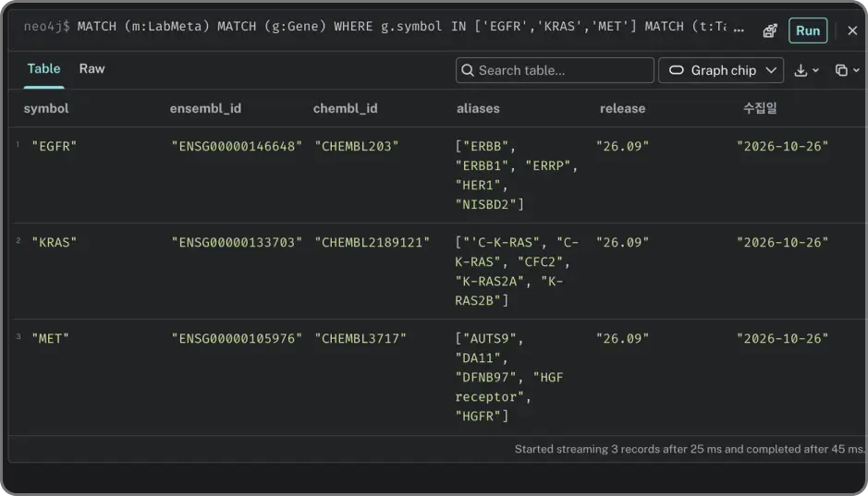Click the ensembl_id column header

pos(205,108)
